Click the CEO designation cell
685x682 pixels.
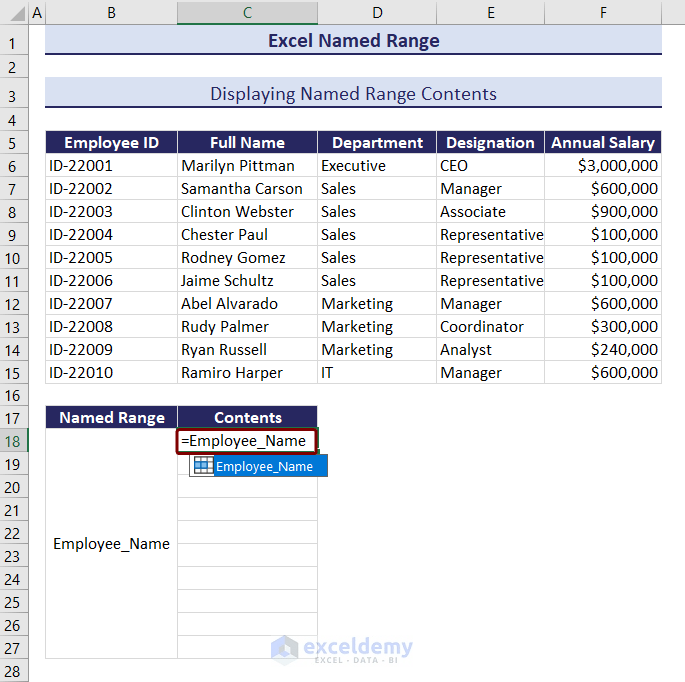[x=491, y=166]
